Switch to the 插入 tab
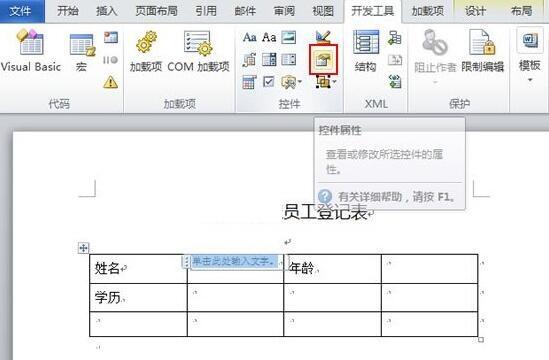This screenshot has height=360, width=549. pyautogui.click(x=106, y=11)
